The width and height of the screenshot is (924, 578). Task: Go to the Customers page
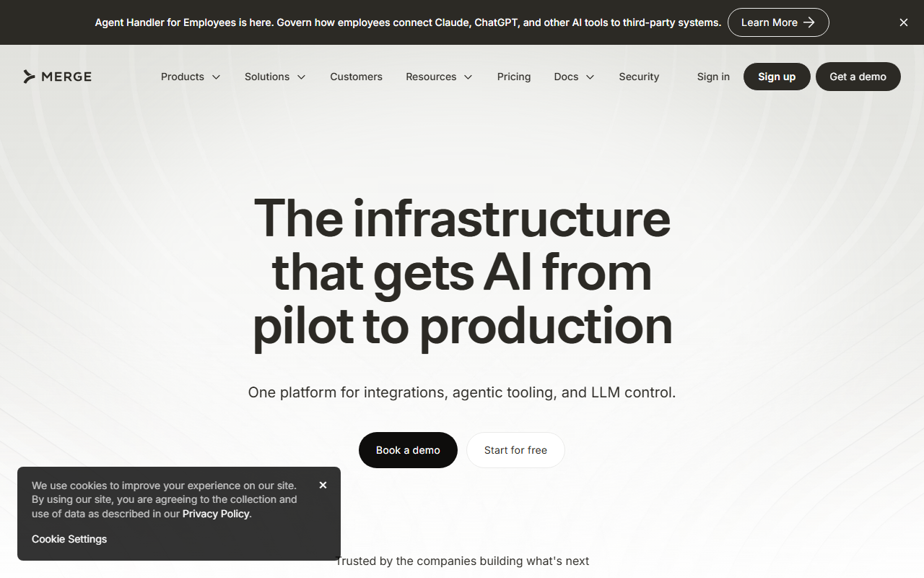pos(357,77)
